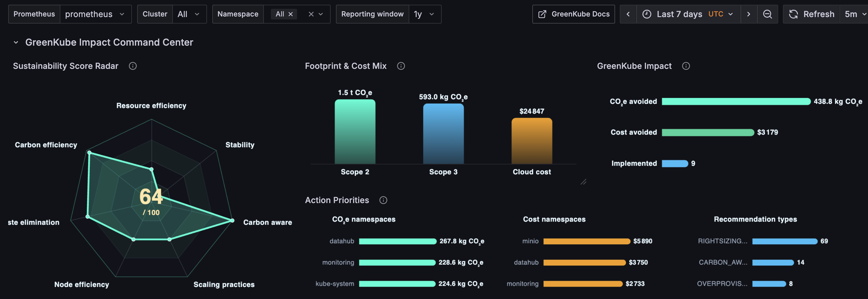Image resolution: width=868 pixels, height=299 pixels.
Task: Click the CARBON_AW recommendation bar
Action: 773,263
